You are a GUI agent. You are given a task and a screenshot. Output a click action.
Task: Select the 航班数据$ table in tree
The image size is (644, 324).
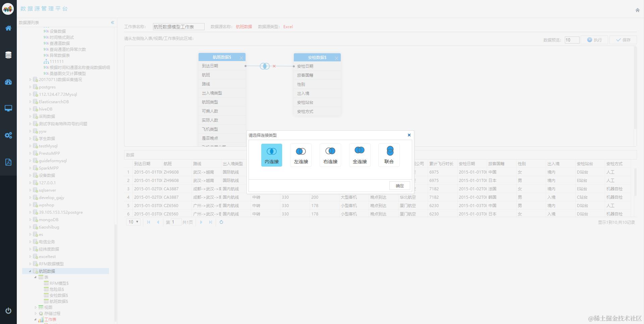click(x=59, y=302)
